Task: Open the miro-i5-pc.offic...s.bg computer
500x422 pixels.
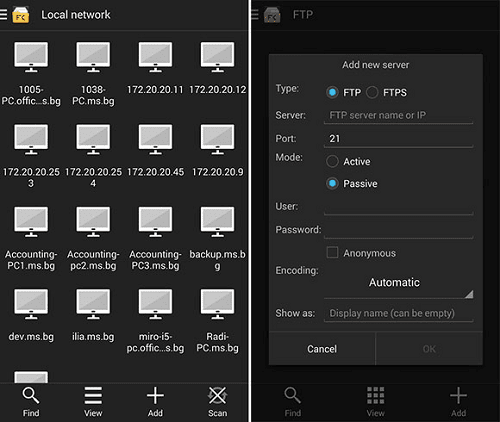Action: pos(155,321)
